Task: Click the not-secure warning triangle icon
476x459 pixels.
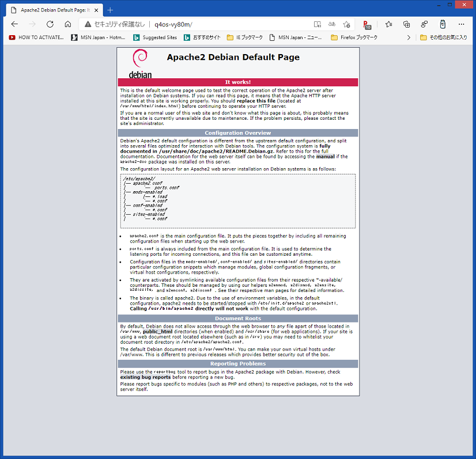Action: [88, 24]
